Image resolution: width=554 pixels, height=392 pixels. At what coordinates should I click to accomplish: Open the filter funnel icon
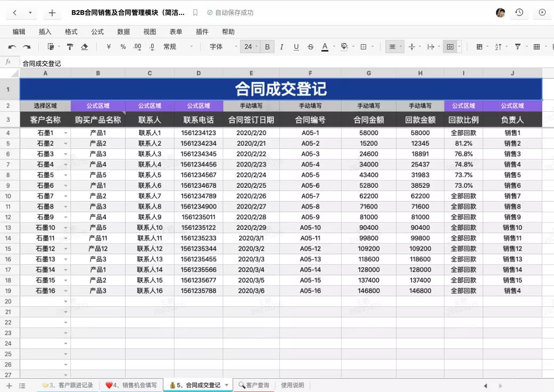517,47
